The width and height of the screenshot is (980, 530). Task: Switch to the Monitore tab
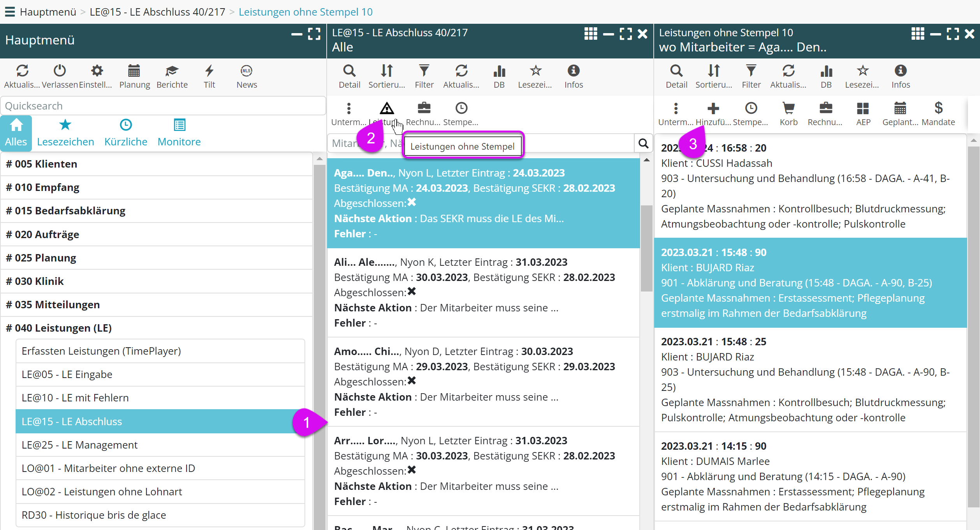pos(179,133)
